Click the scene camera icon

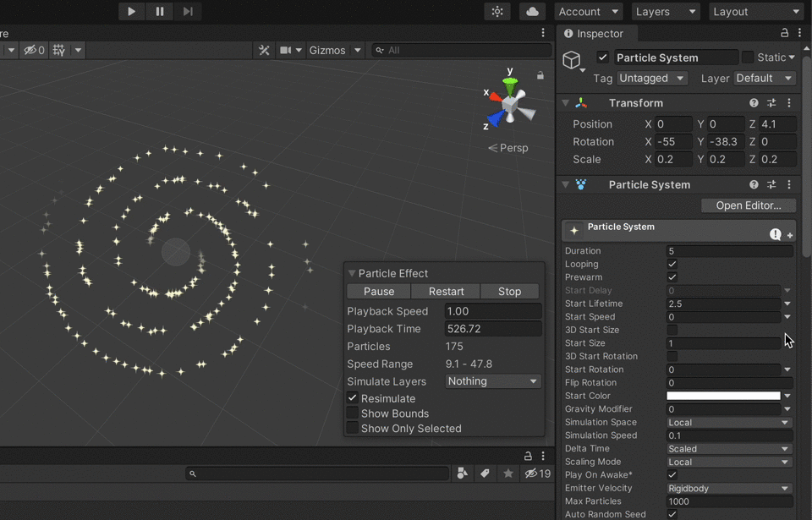coord(285,50)
